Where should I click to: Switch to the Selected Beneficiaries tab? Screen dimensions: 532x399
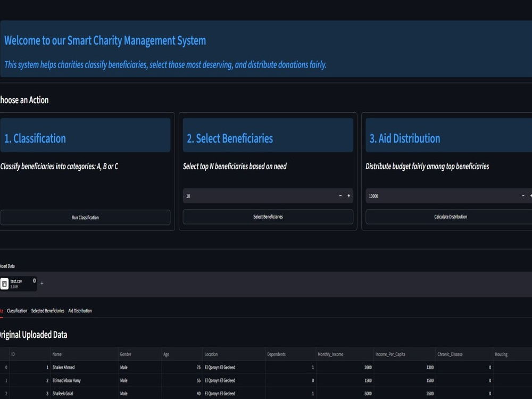[x=47, y=311]
